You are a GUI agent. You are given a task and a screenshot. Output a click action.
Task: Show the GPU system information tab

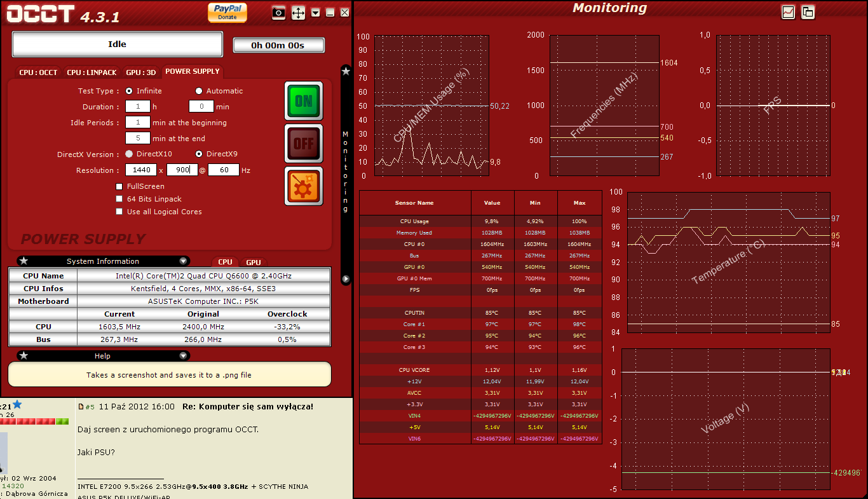tap(254, 262)
